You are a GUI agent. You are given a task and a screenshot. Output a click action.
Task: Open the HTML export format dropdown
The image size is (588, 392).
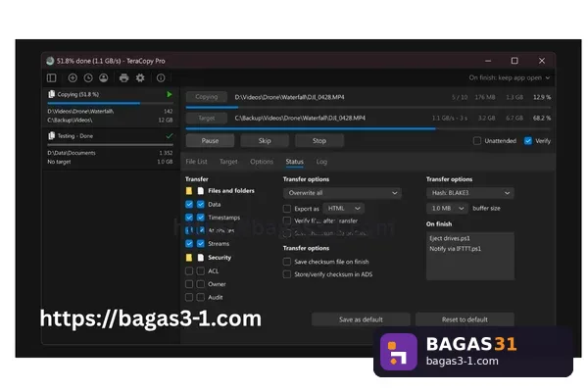click(x=344, y=208)
